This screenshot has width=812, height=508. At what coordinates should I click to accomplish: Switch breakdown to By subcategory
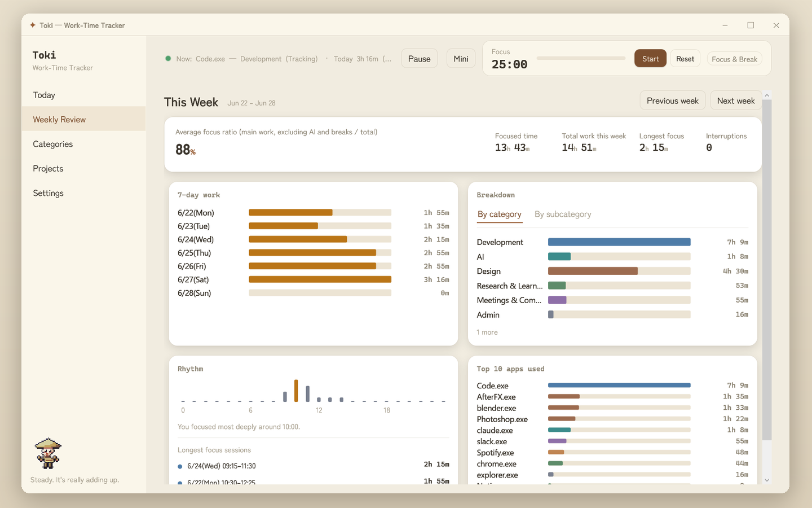(x=563, y=214)
